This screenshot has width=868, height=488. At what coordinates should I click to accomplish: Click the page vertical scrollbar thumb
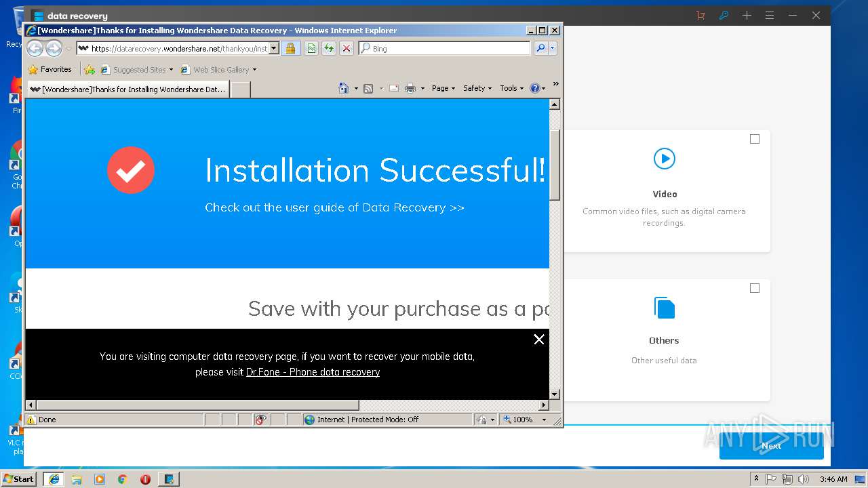tap(555, 165)
